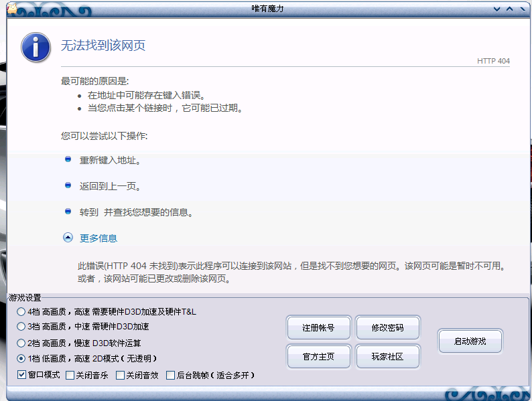Select 3档 高画质 中速 option
The height and width of the screenshot is (401, 532).
point(22,327)
